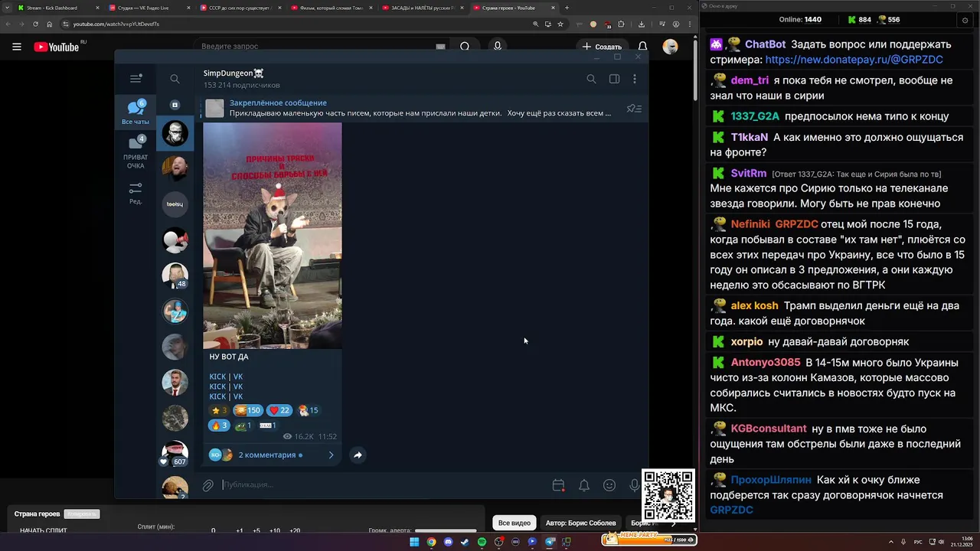Viewport: 980px width, 551px height.
Task: Open the toolsy chat in the list
Action: pos(175,204)
